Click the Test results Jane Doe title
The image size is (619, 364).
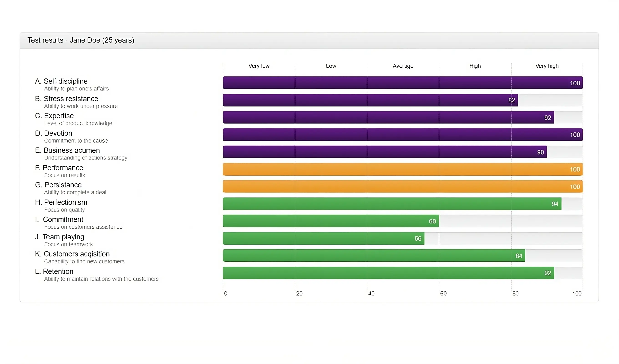pos(81,40)
